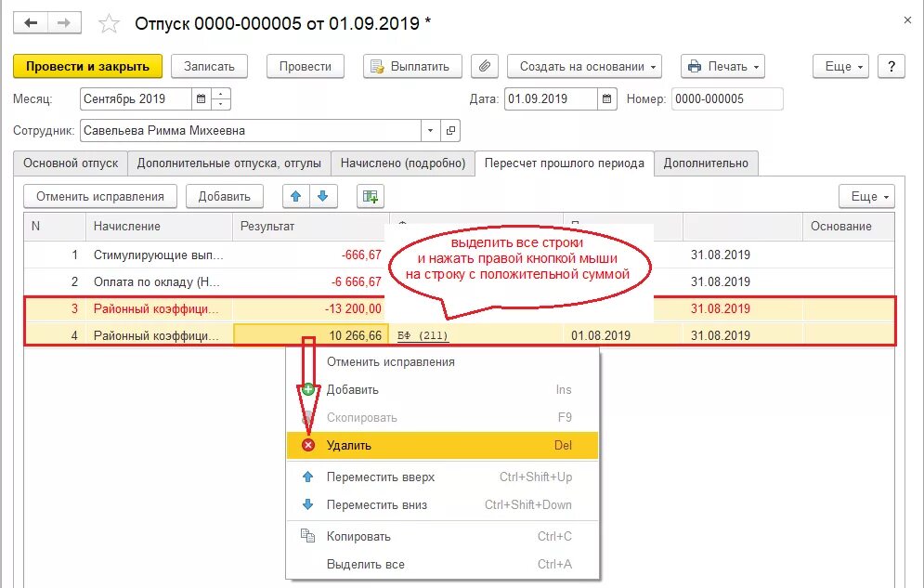Click the Сотрудник field Савельева Римма Михеевна
The height and width of the screenshot is (588, 924).
click(251, 130)
